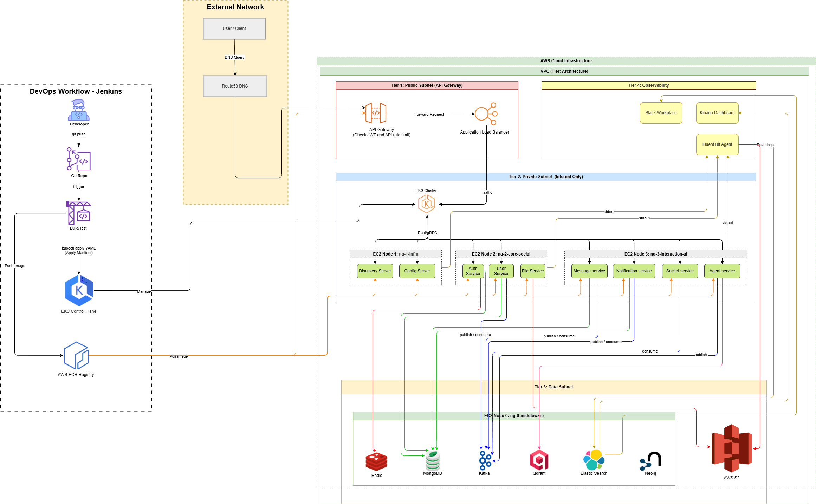The height and width of the screenshot is (504, 816).
Task: Click the User / Client box
Action: click(234, 28)
